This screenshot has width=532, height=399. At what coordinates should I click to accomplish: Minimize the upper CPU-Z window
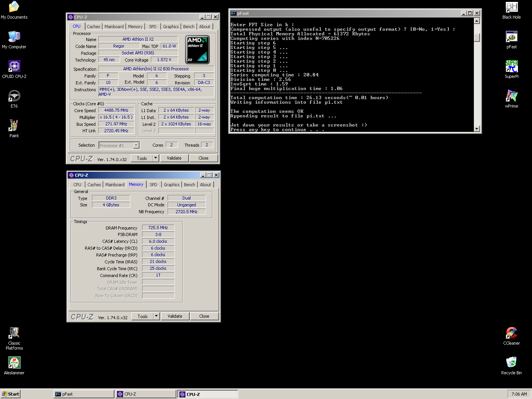click(x=203, y=17)
